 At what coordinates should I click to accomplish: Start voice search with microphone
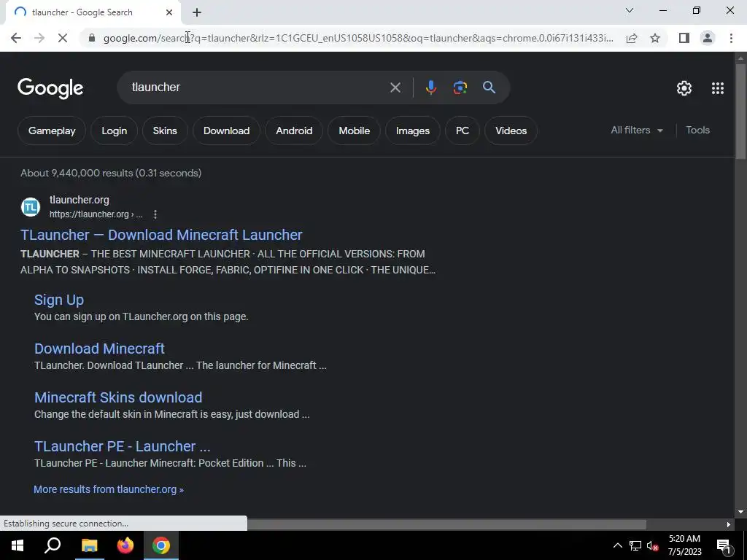click(430, 87)
